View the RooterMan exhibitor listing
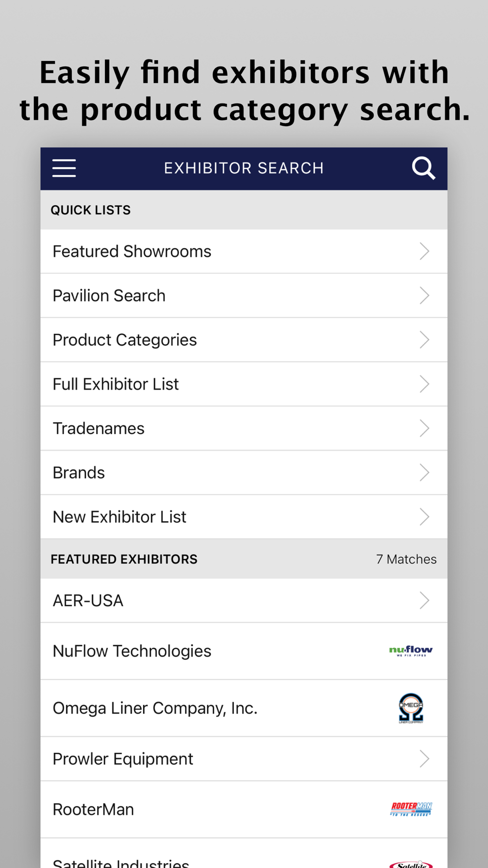The image size is (488, 868). pyautogui.click(x=94, y=809)
